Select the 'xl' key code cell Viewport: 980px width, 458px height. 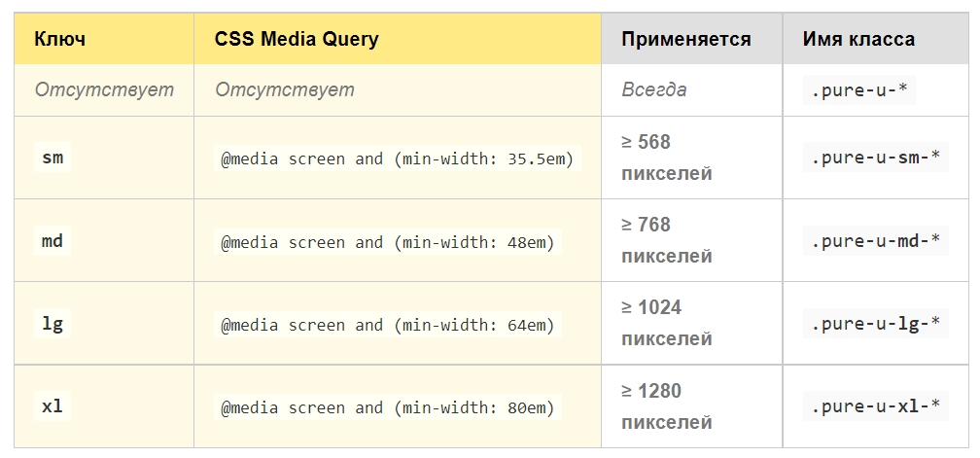pos(52,406)
